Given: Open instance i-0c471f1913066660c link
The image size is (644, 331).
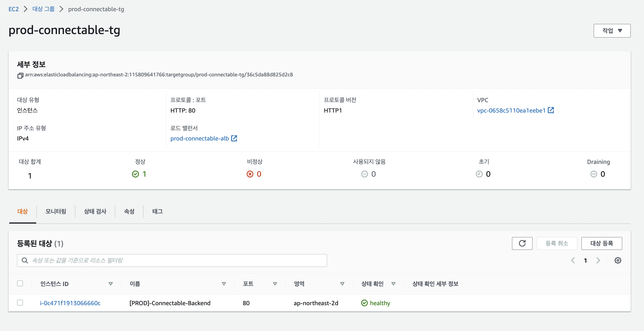Looking at the screenshot, I should pos(70,303).
